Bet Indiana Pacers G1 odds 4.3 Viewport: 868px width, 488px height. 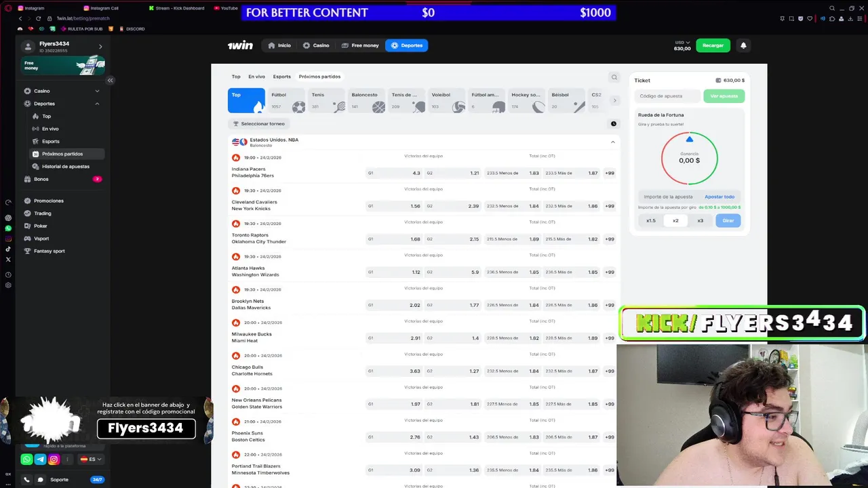[x=394, y=173]
